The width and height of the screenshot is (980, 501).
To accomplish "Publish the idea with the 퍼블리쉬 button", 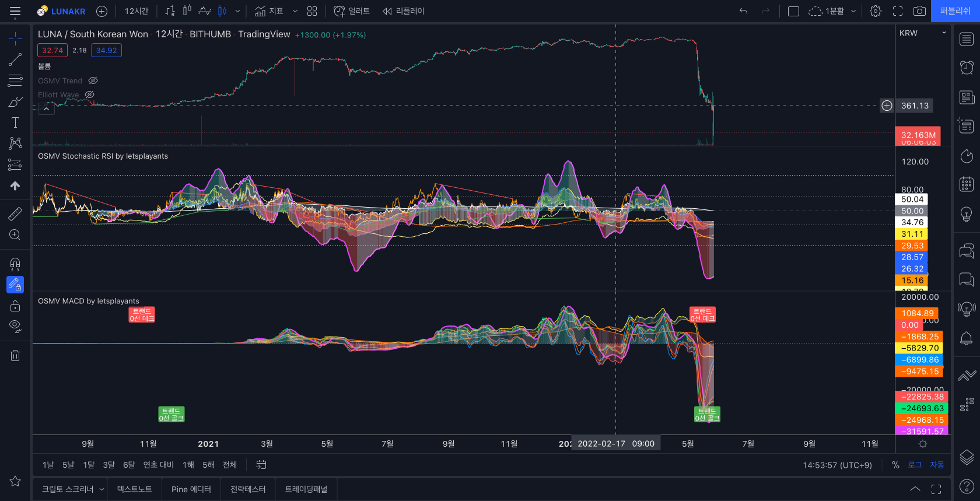I will point(956,11).
